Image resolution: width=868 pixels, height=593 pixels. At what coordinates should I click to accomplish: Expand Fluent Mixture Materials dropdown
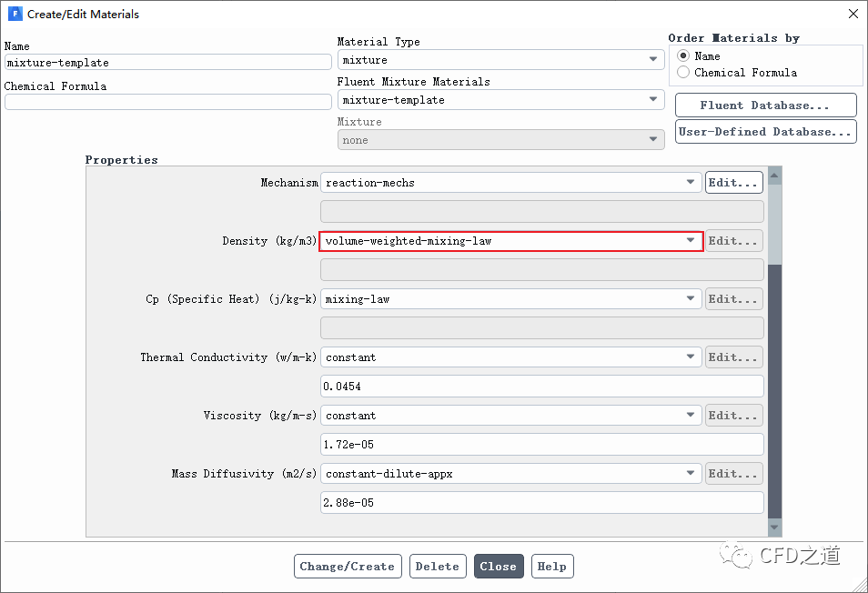point(500,100)
